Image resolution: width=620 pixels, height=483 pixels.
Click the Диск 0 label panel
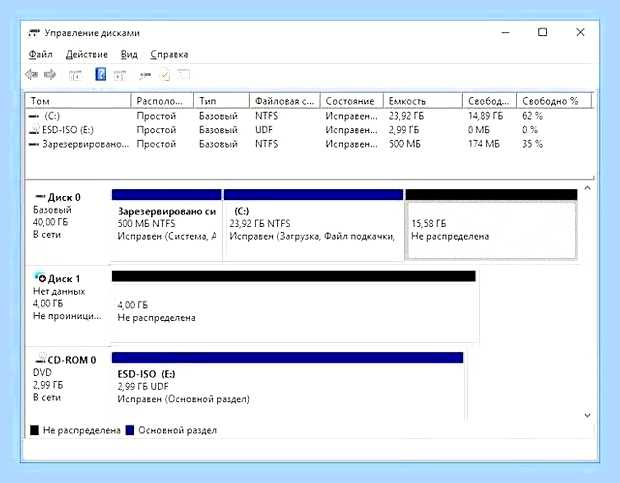[x=67, y=223]
